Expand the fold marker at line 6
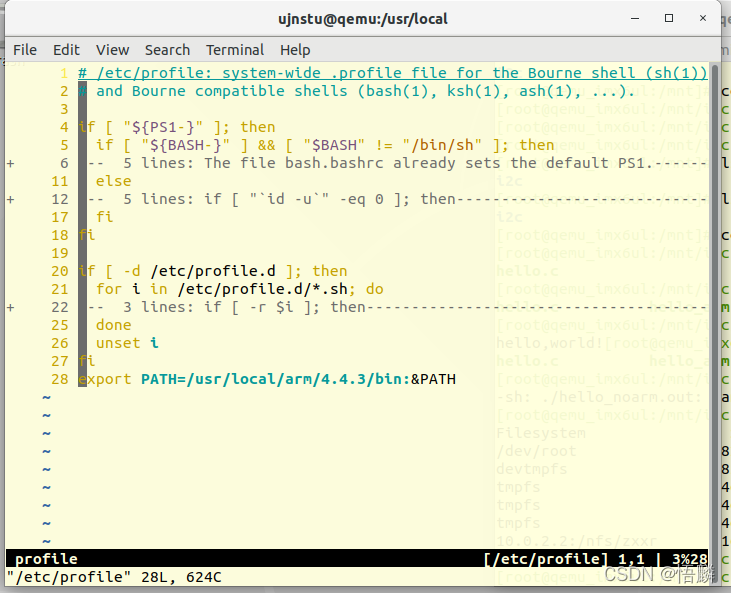The width and height of the screenshot is (731, 593). (x=10, y=163)
